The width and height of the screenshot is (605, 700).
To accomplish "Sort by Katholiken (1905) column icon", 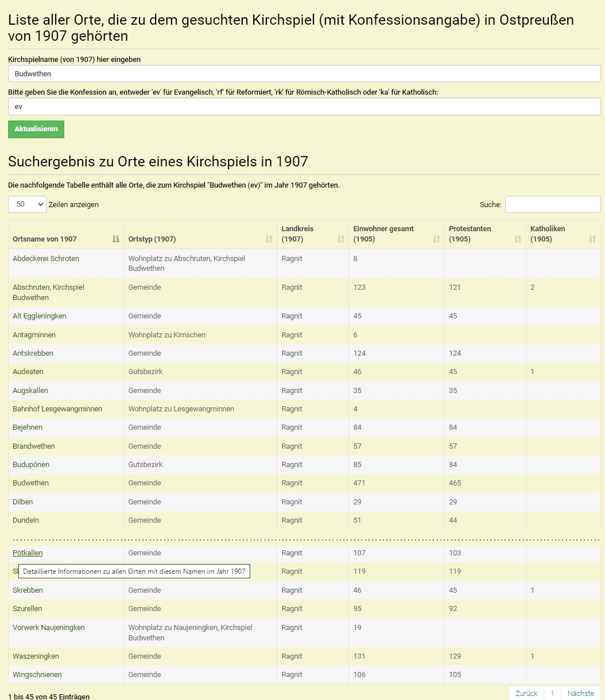I will 592,239.
